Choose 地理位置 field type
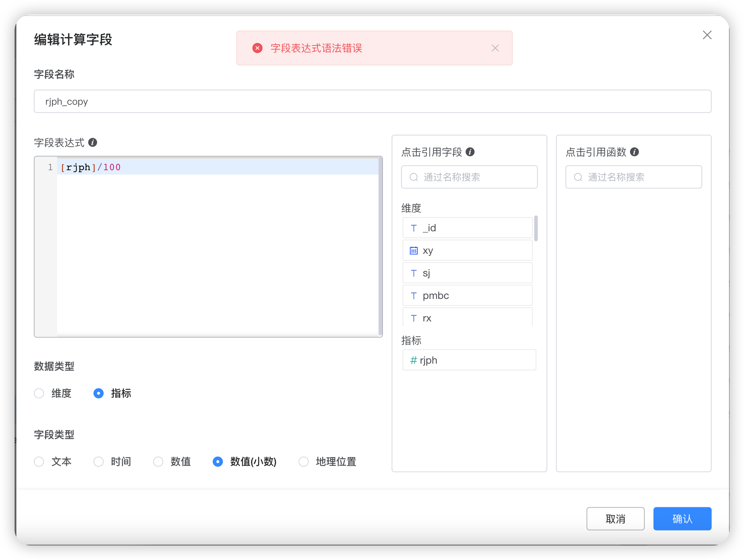Image resolution: width=744 pixels, height=560 pixels. 304,462
